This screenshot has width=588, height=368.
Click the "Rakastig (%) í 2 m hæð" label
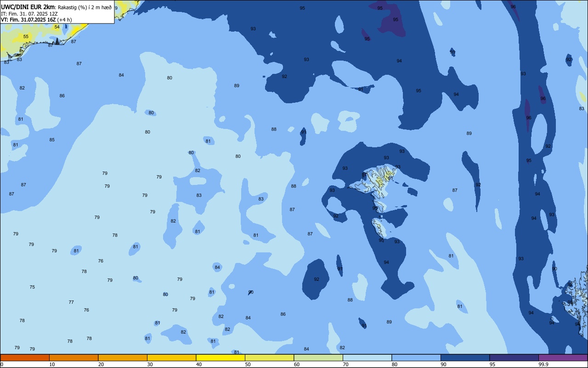click(85, 7)
